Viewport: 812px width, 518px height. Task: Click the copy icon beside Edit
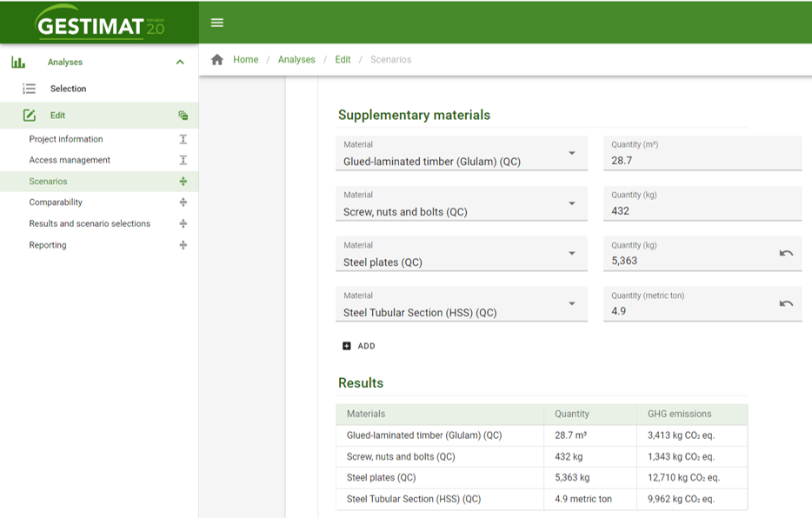(x=183, y=116)
